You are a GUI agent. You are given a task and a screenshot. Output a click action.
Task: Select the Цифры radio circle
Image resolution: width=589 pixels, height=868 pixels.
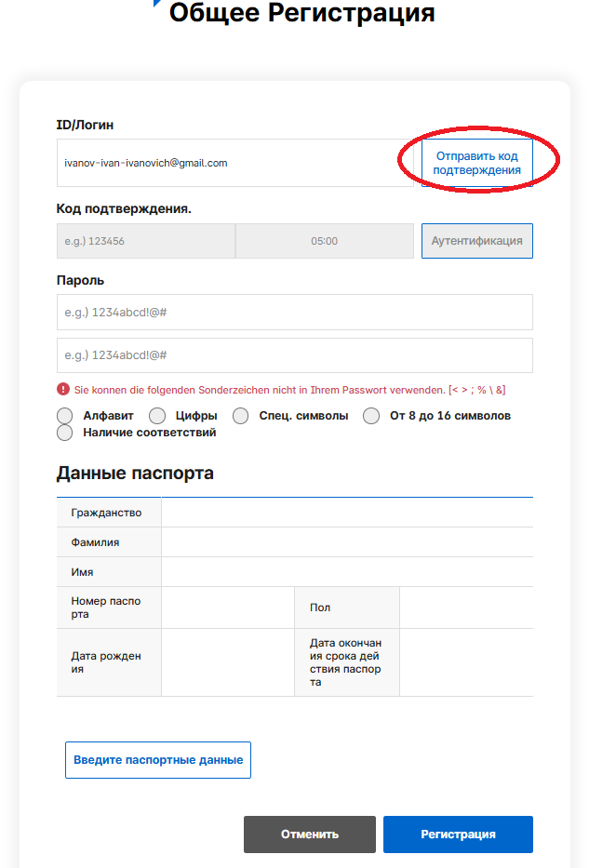click(x=157, y=416)
